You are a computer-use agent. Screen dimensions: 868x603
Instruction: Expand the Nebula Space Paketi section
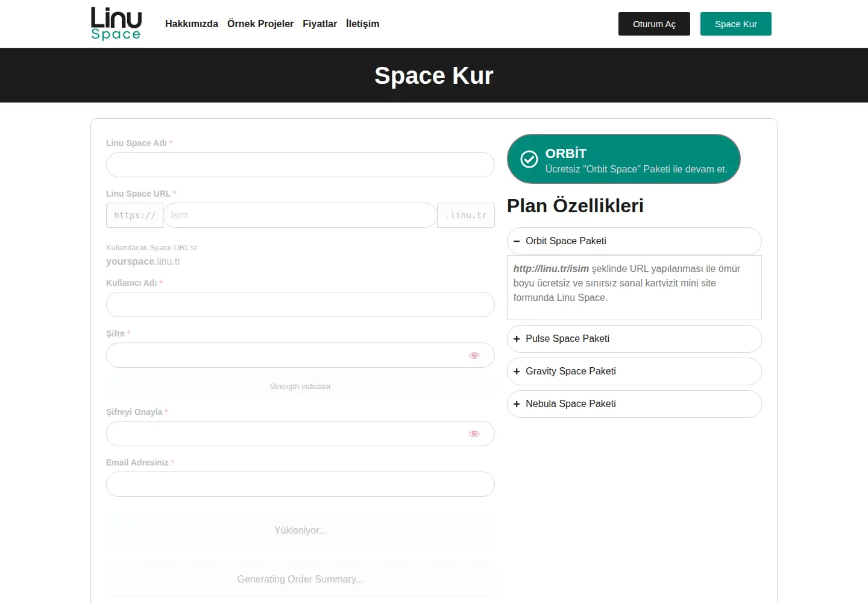click(634, 404)
